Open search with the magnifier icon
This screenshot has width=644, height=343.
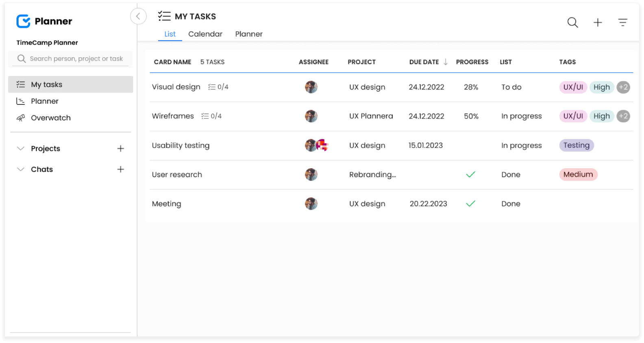pyautogui.click(x=572, y=22)
